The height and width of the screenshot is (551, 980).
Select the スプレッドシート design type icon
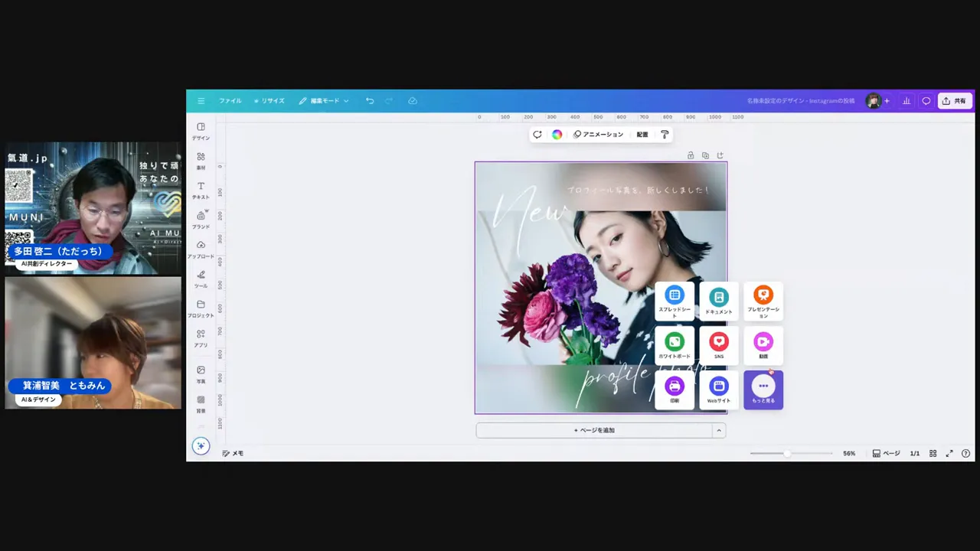tap(675, 300)
